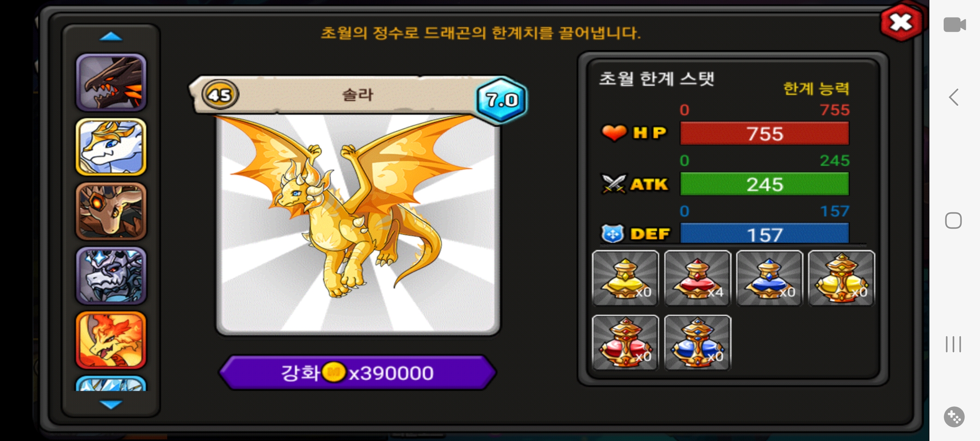980x441 pixels.
Task: Use the large blue essence potion x0
Action: (x=697, y=343)
